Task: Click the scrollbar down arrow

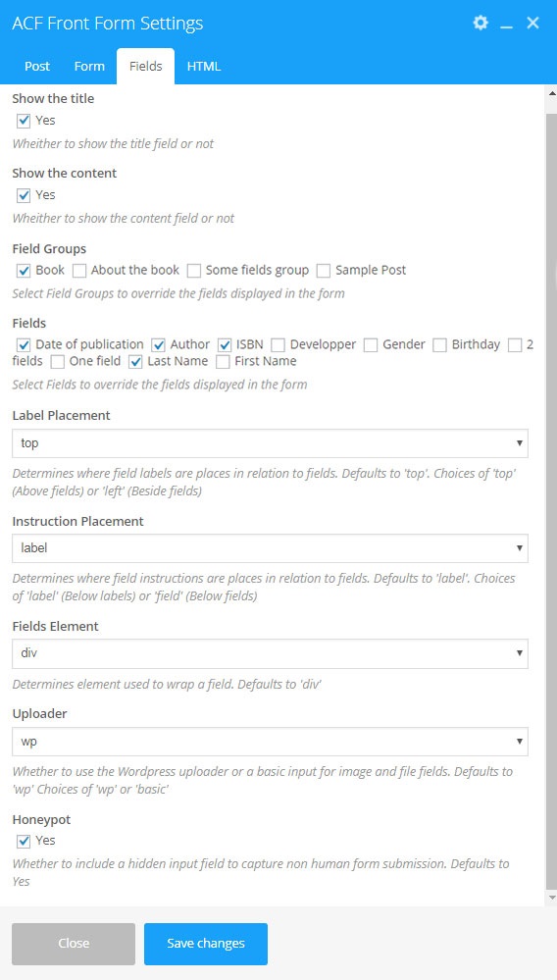Action: (x=551, y=898)
